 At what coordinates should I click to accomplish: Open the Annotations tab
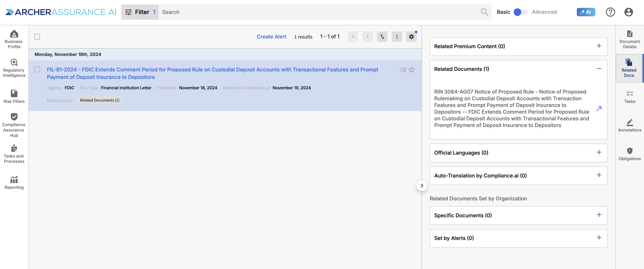pos(629,126)
